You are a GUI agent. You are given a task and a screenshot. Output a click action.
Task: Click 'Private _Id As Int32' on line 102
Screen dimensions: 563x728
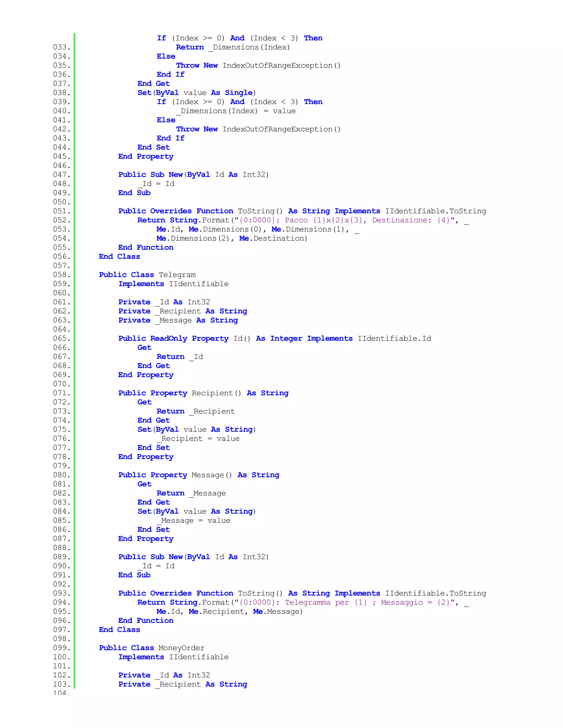tap(164, 675)
